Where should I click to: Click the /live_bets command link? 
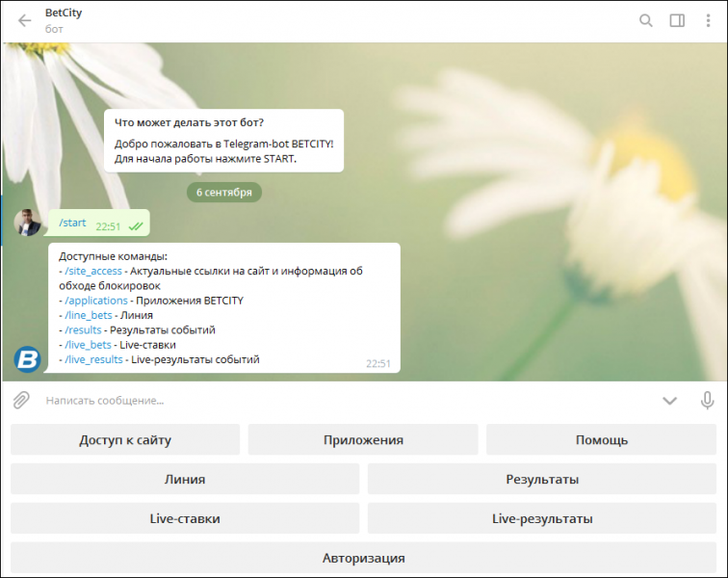[x=88, y=345]
